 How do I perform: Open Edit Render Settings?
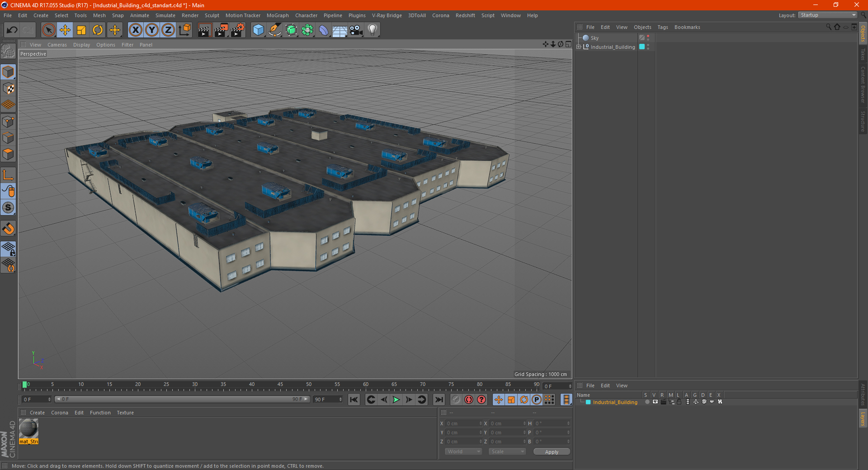tap(238, 30)
